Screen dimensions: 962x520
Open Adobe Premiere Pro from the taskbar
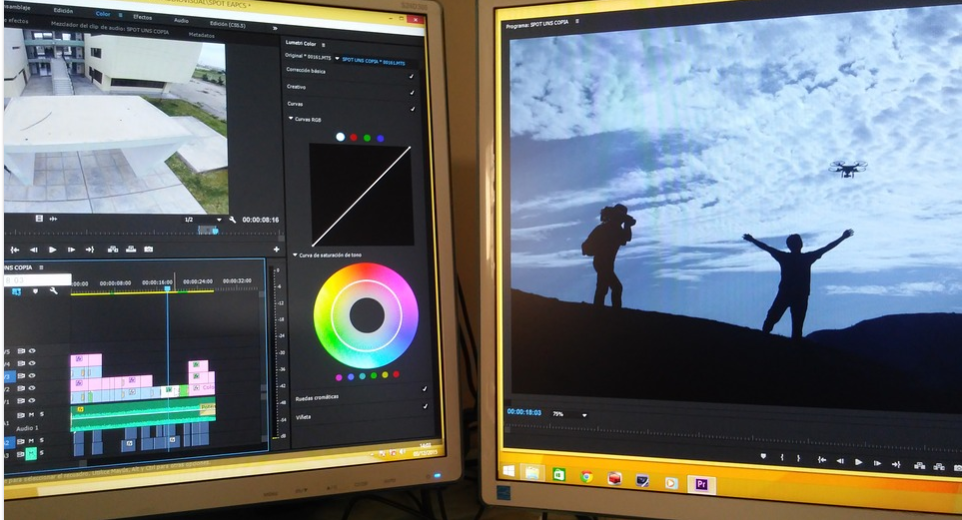[701, 484]
